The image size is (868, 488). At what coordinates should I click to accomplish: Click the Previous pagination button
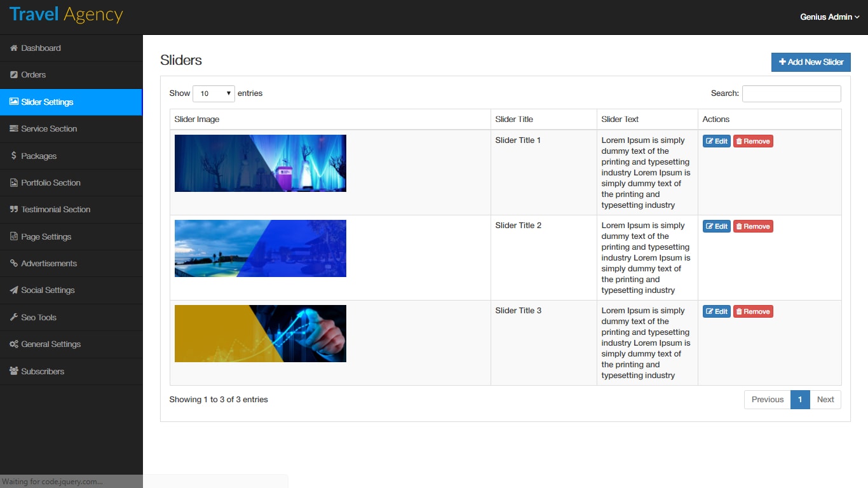768,400
